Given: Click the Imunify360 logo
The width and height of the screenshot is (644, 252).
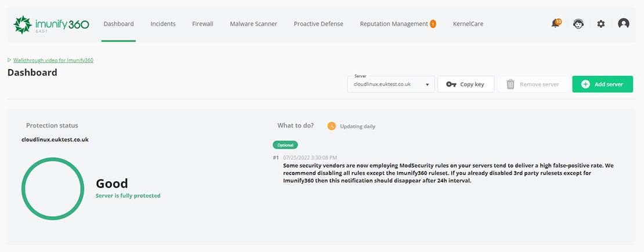Looking at the screenshot, I should tap(51, 25).
